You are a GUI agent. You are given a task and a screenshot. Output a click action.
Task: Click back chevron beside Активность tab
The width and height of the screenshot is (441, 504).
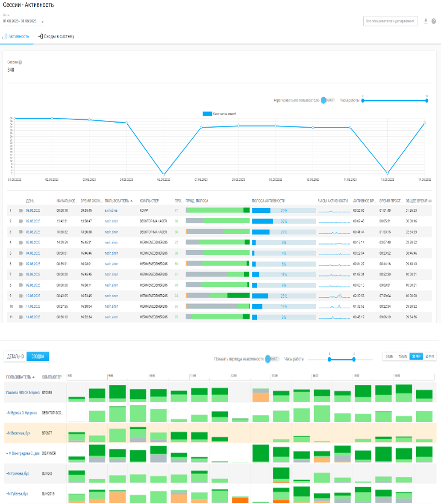pyautogui.click(x=3, y=38)
